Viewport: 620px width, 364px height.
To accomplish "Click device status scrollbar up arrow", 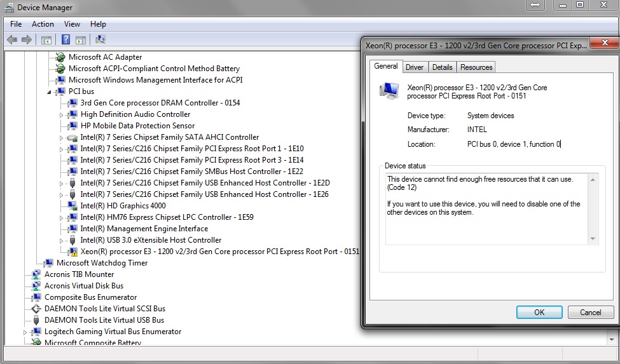I will (593, 180).
